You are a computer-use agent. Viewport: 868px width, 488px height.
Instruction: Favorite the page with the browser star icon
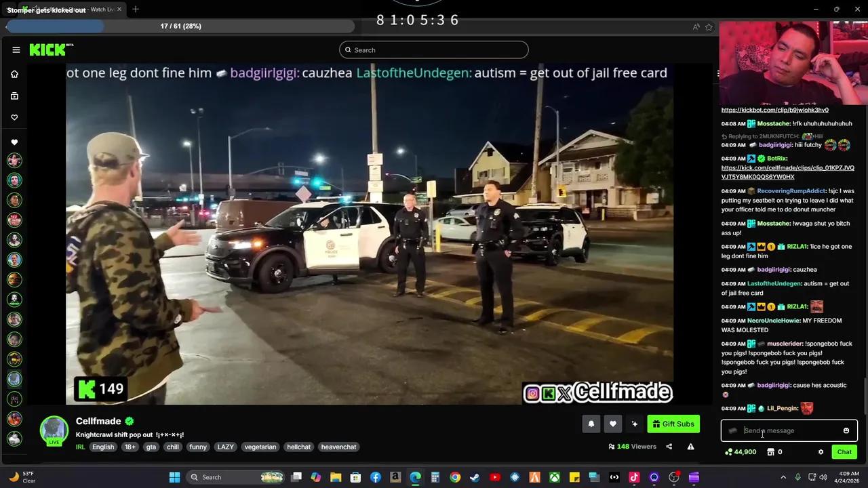tap(709, 27)
